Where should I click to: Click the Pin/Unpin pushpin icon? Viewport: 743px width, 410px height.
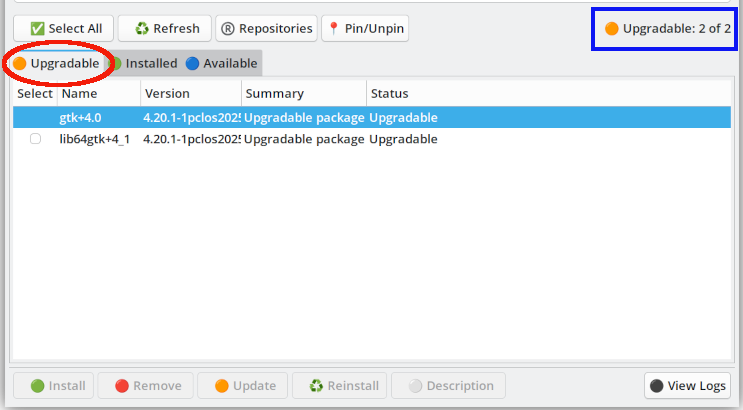pos(334,29)
